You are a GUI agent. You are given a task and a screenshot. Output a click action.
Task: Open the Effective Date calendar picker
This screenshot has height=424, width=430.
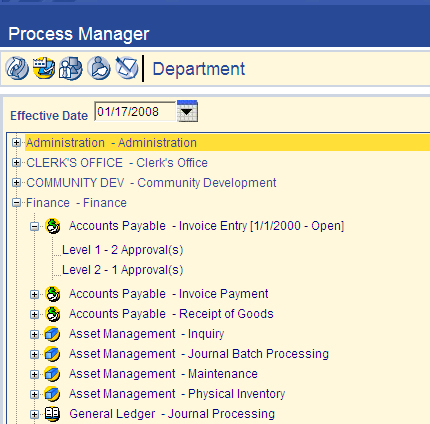(x=187, y=111)
